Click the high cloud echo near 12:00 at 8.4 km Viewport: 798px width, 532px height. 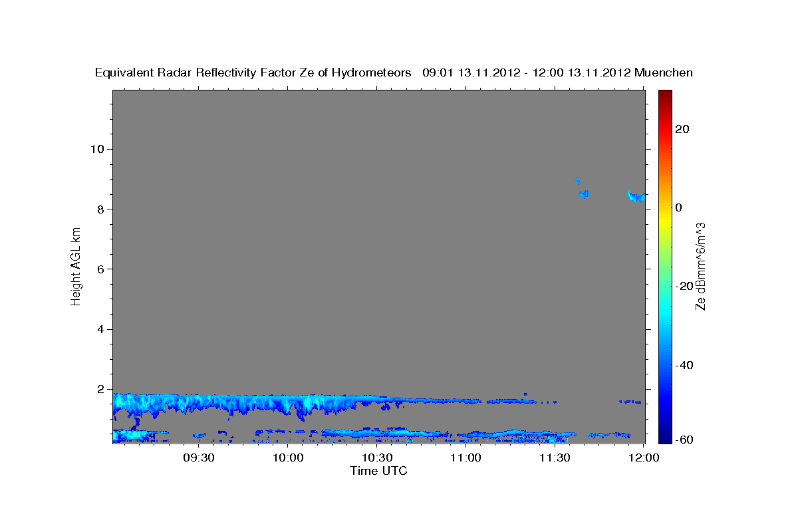[x=636, y=196]
